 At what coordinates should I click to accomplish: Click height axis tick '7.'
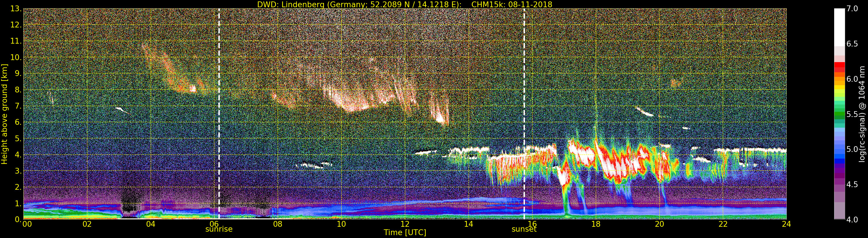(18, 106)
